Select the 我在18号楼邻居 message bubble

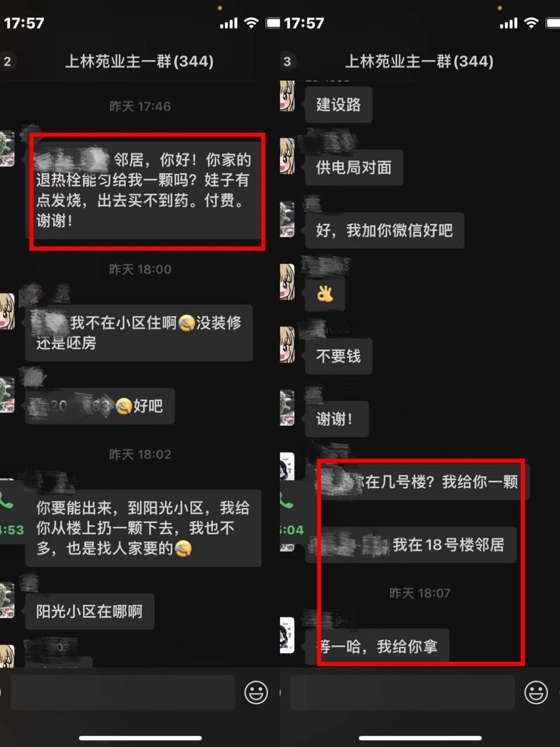[x=411, y=545]
